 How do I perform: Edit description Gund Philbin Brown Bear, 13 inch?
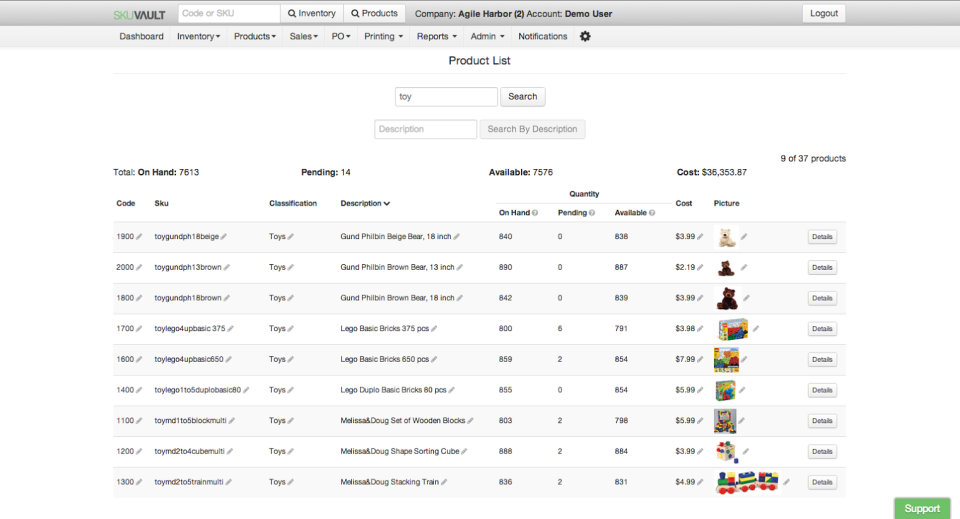pyautogui.click(x=460, y=267)
